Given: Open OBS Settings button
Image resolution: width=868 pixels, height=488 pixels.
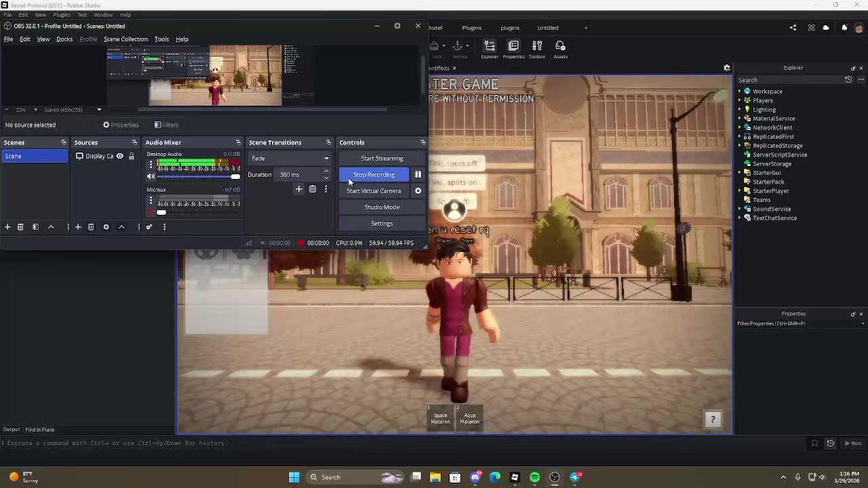Looking at the screenshot, I should click(382, 223).
